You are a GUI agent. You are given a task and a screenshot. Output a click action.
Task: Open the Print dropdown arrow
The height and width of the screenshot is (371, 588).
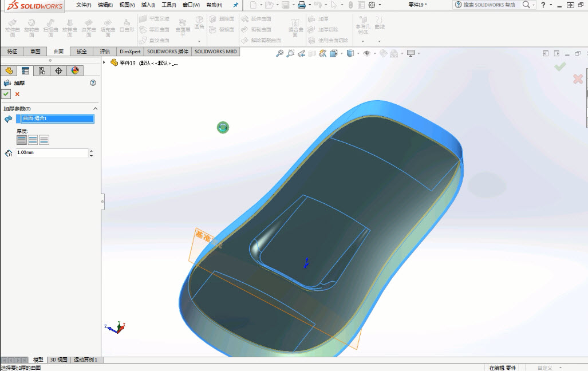point(310,5)
